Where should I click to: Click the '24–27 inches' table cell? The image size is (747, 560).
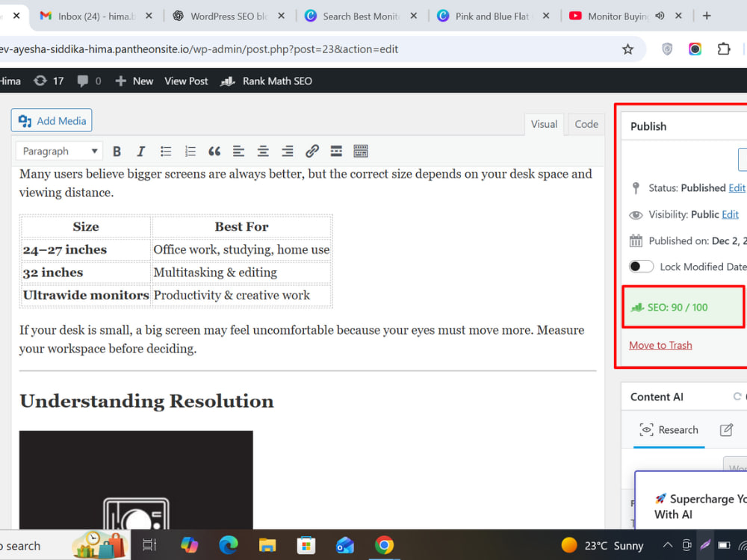click(x=86, y=249)
